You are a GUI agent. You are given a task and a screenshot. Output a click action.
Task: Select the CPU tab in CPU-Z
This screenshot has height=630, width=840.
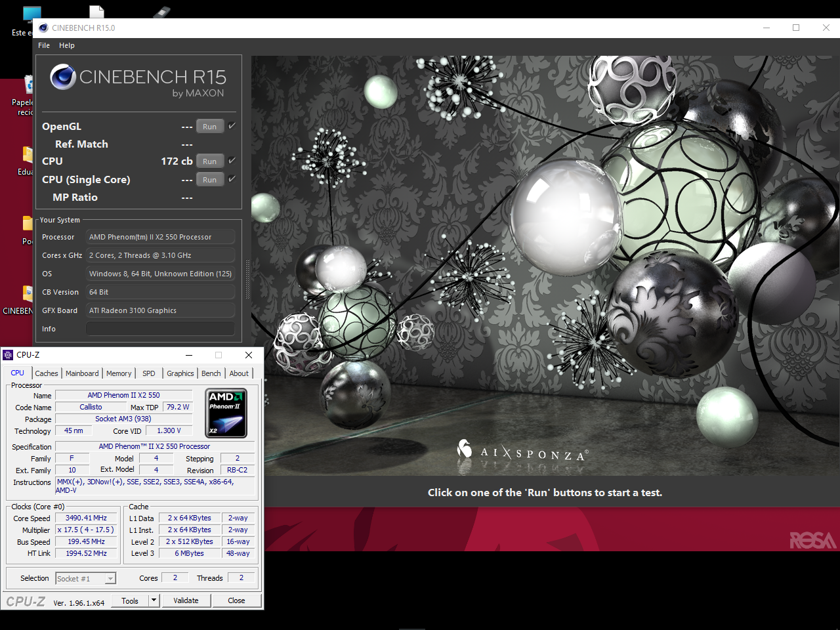pyautogui.click(x=18, y=373)
